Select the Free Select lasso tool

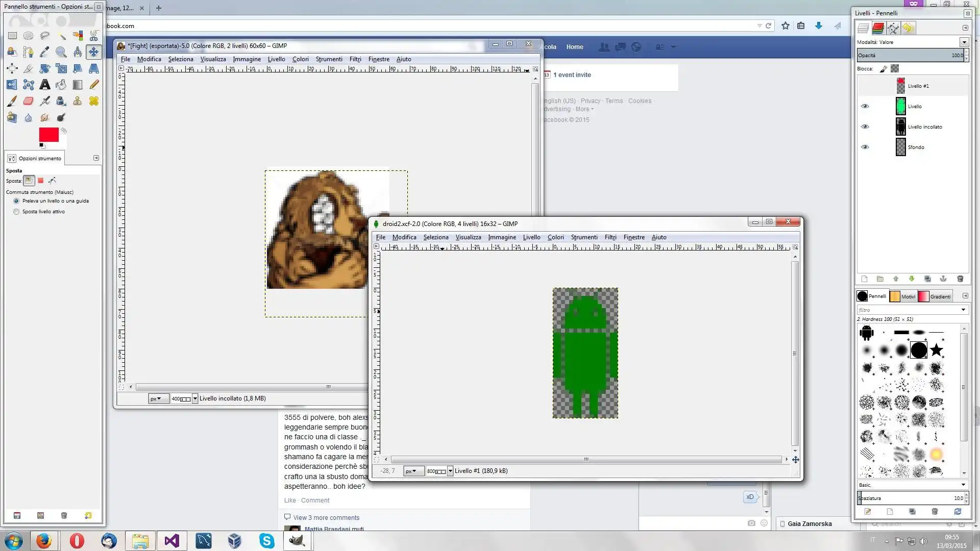click(45, 36)
